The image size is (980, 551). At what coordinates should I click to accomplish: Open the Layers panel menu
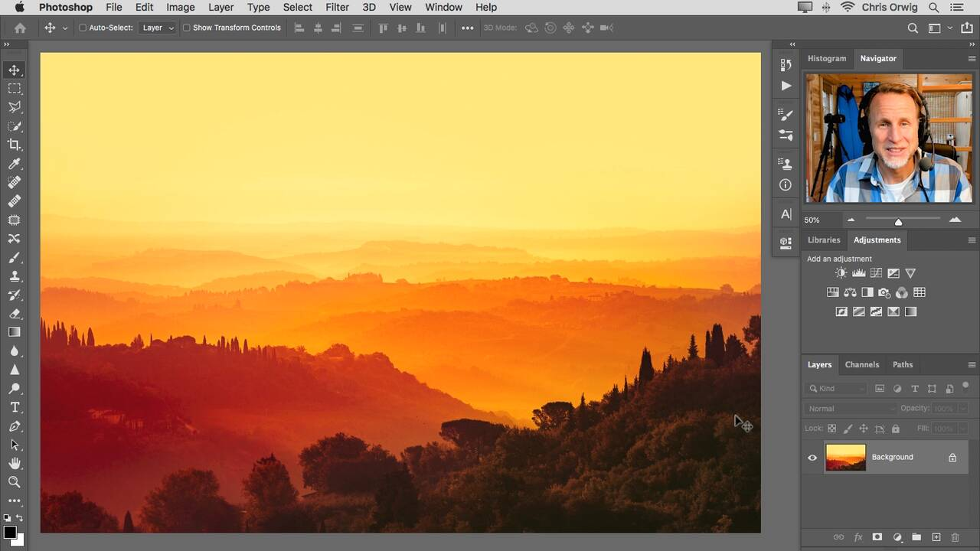[972, 365]
